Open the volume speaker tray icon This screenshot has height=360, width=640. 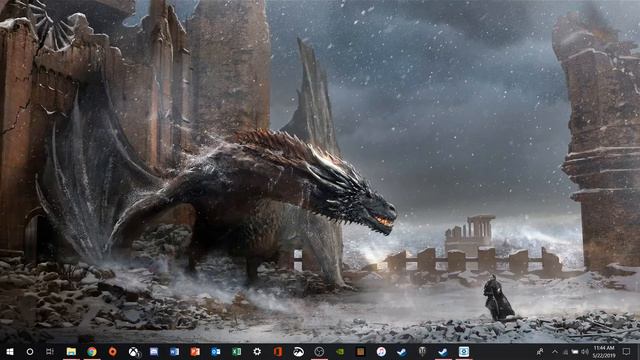[584, 351]
